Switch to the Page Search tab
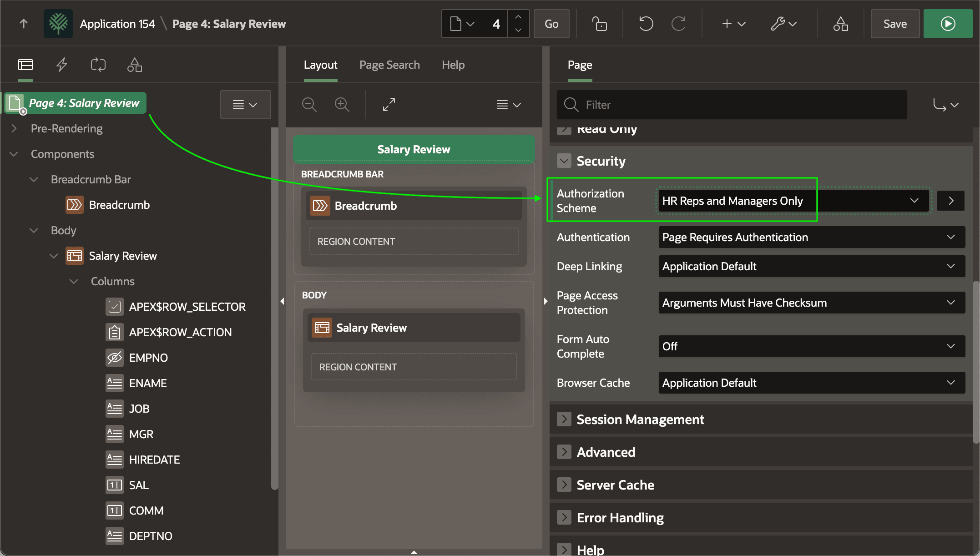The image size is (980, 556). [389, 65]
